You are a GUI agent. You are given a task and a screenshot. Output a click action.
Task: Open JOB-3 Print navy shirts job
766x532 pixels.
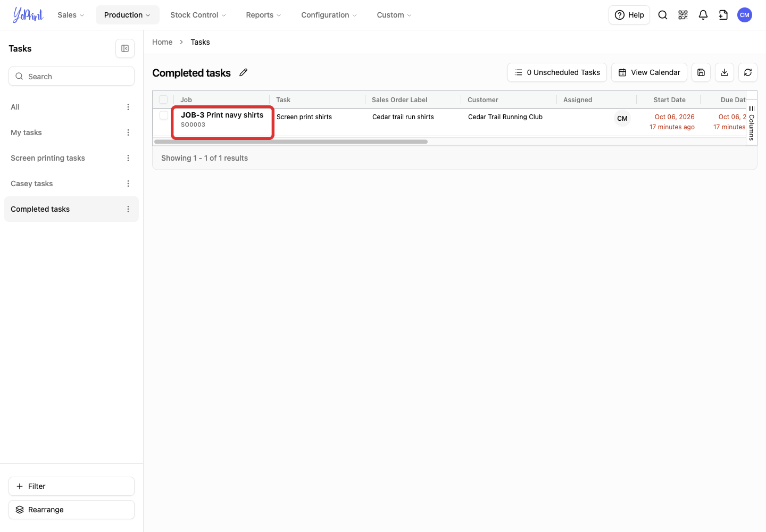(222, 115)
